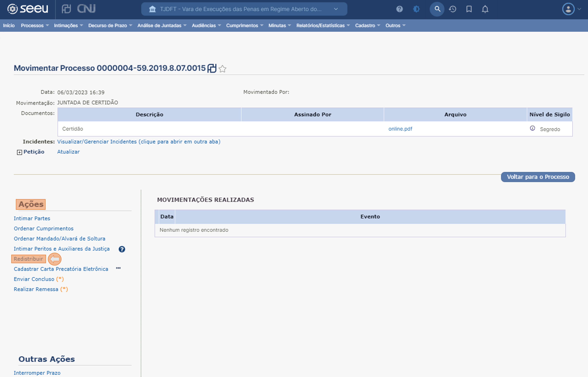Click info icon next to Segredo
The image size is (588, 377).
click(532, 128)
